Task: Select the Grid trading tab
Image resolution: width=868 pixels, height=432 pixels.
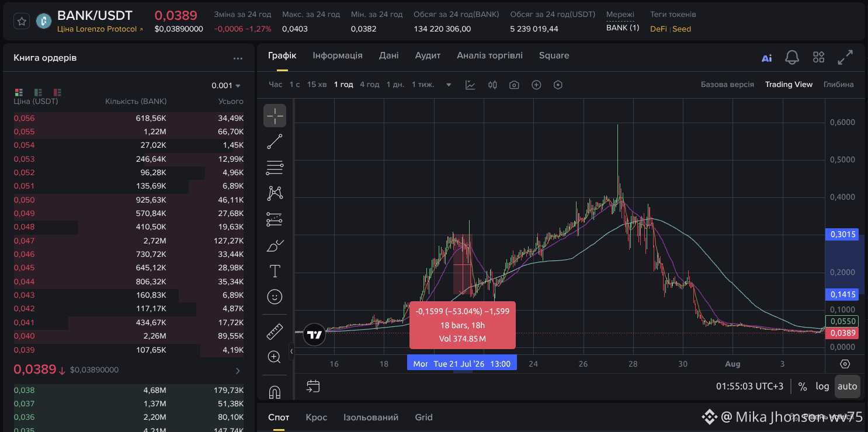Action: 423,417
